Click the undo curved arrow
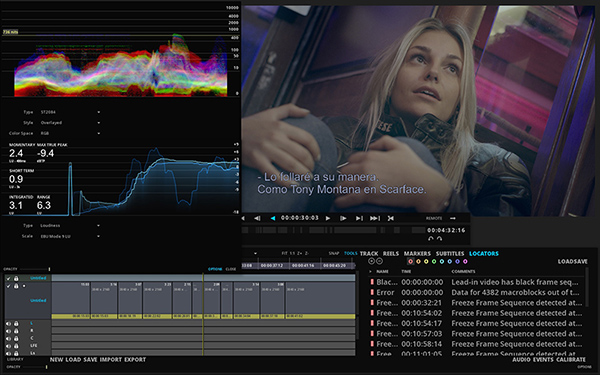Viewport: 600px width, 375px height. (431, 238)
